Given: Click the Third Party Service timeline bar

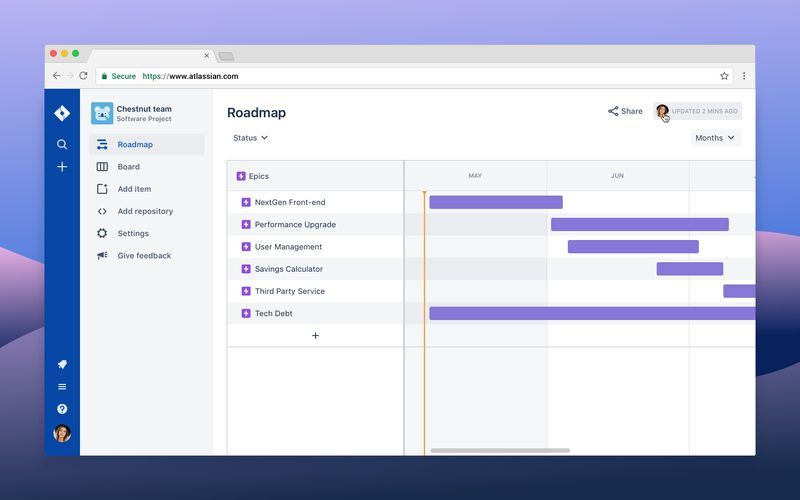Looking at the screenshot, I should pyautogui.click(x=739, y=291).
